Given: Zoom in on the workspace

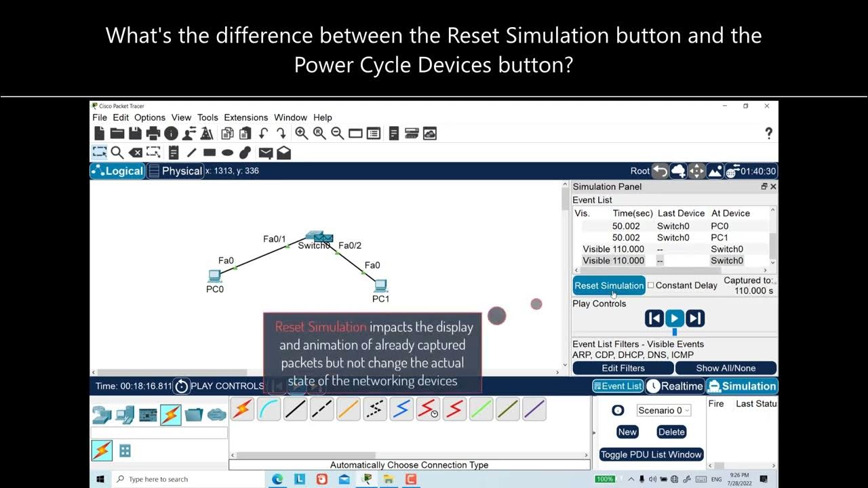Looking at the screenshot, I should coord(302,134).
